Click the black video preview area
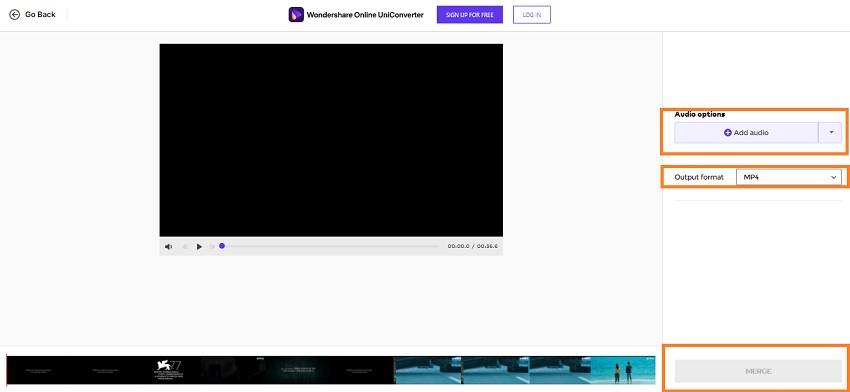The width and height of the screenshot is (850, 392). (331, 140)
